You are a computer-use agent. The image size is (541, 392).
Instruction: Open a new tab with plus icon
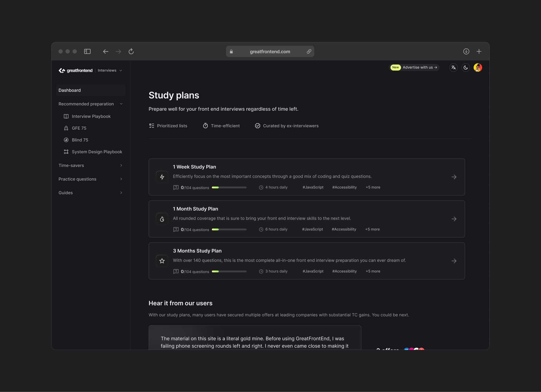(x=479, y=52)
